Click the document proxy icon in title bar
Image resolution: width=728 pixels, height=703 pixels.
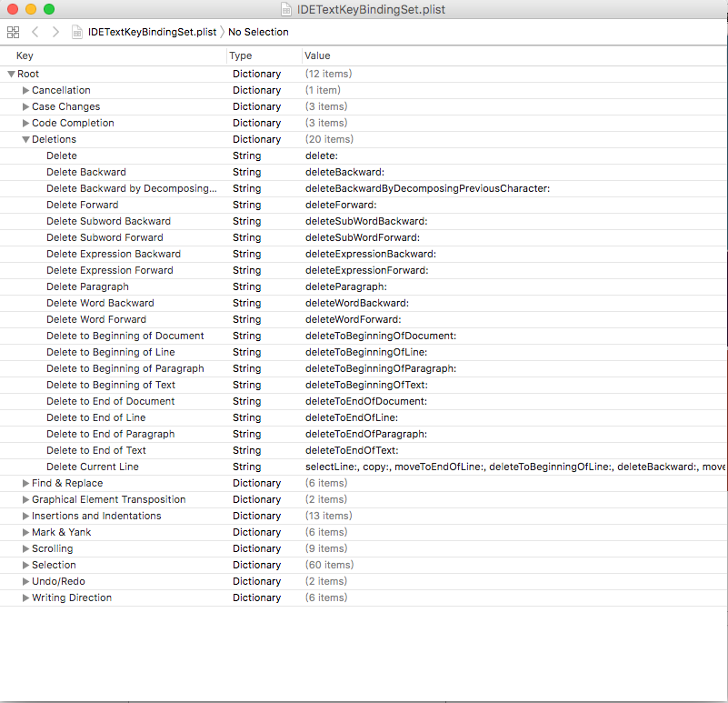(x=285, y=9)
